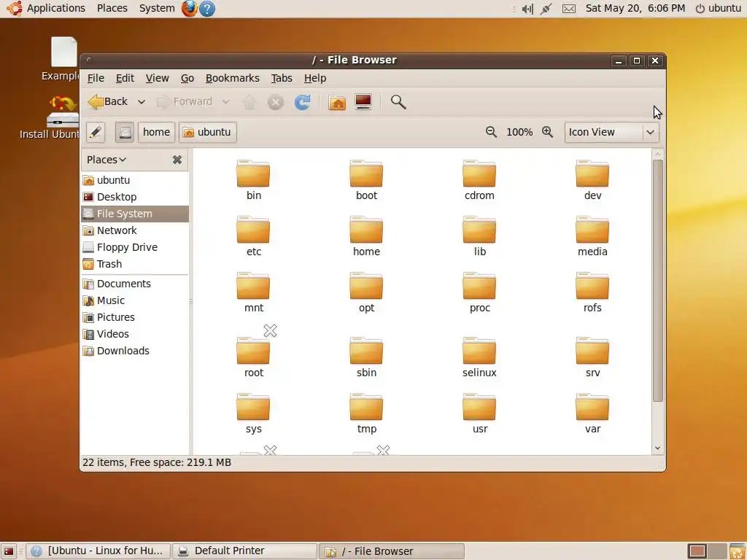Select the selinux folder icon
Screen dimensions: 747x560
[x=479, y=351]
